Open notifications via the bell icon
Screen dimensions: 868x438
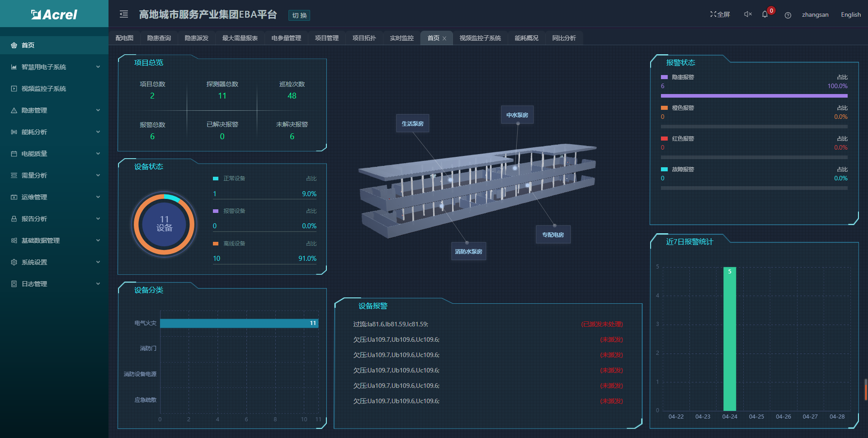click(765, 14)
